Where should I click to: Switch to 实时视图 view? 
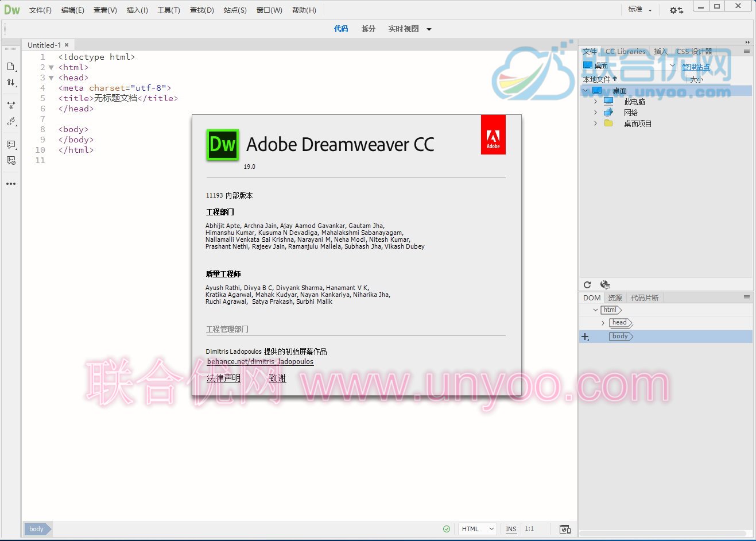point(404,29)
